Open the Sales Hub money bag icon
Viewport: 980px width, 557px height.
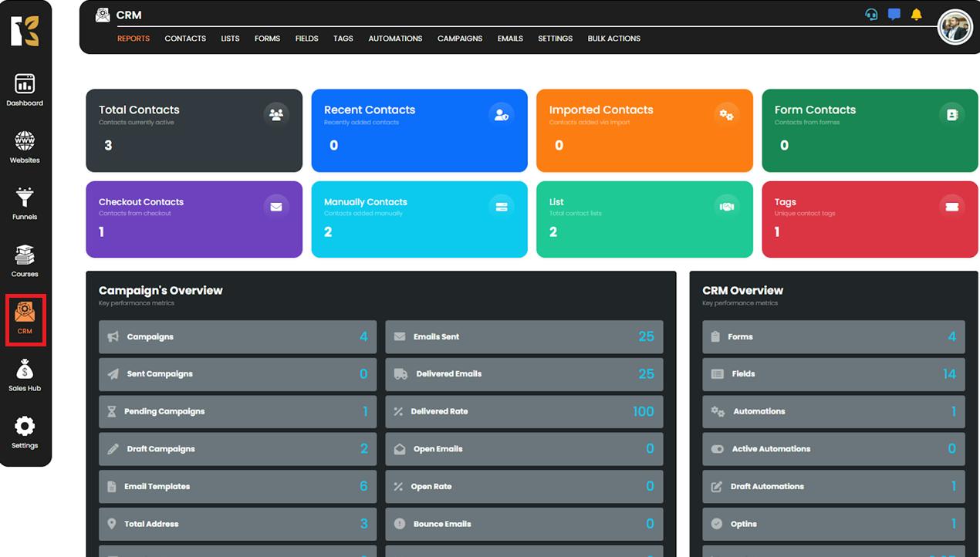[x=25, y=371]
